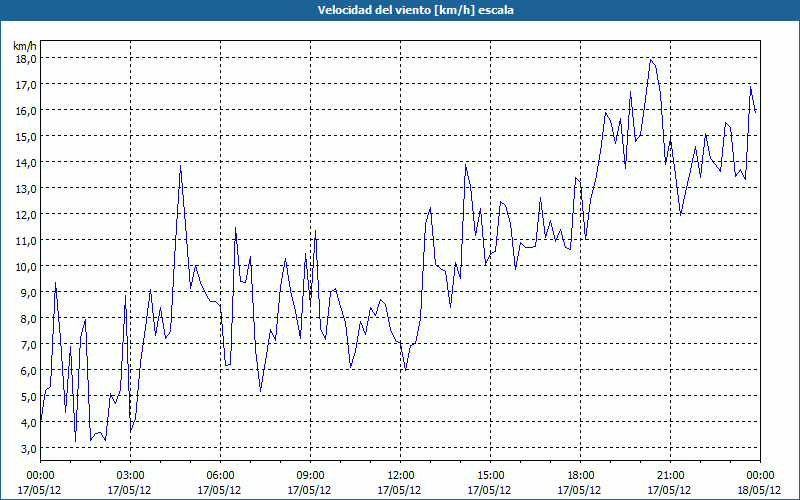This screenshot has width=800, height=500.
Task: Click the "17/05/12" date under "12:00"
Action: [401, 490]
